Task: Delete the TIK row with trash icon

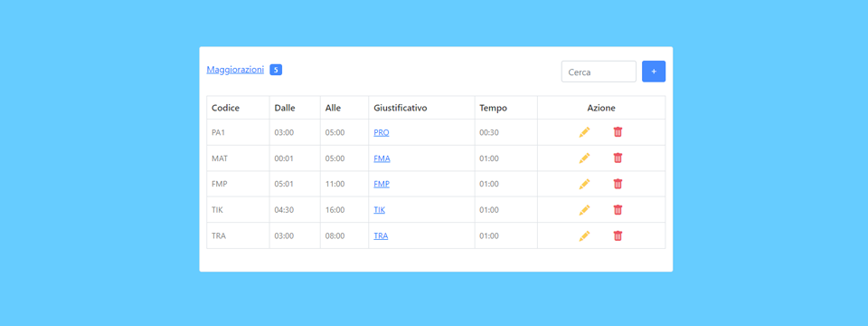Action: [x=618, y=210]
